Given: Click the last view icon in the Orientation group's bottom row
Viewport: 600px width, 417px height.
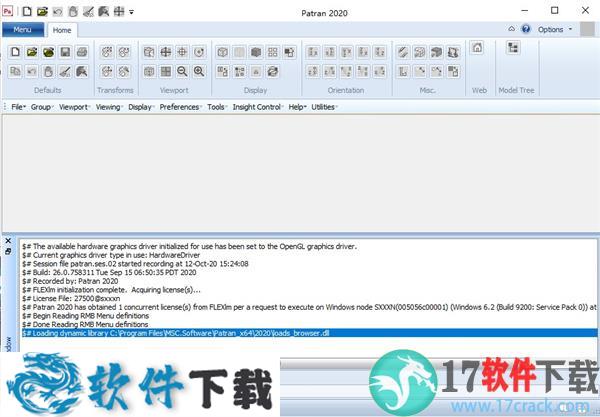Looking at the screenshot, I should pos(380,71).
